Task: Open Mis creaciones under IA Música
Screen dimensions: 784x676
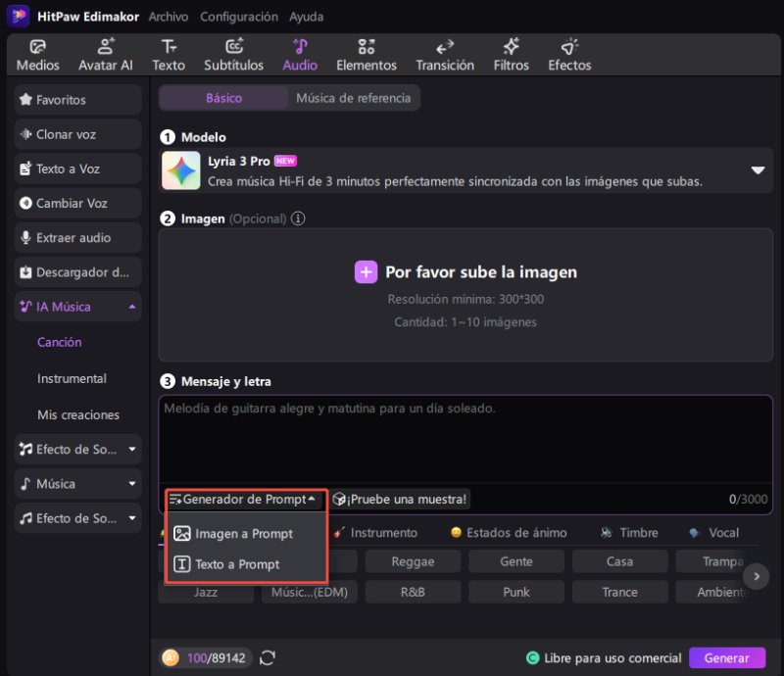Action: [78, 415]
